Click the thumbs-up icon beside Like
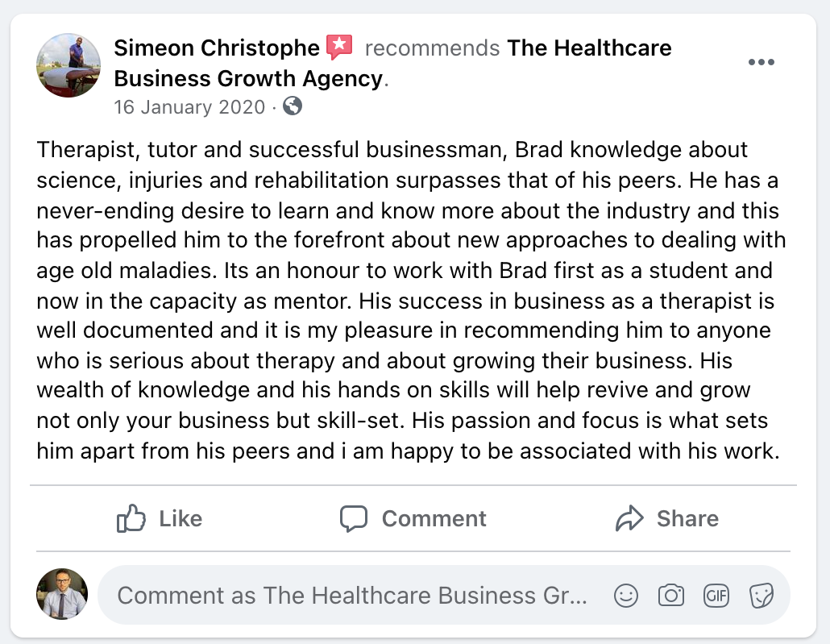Image resolution: width=830 pixels, height=644 pixels. click(x=131, y=518)
